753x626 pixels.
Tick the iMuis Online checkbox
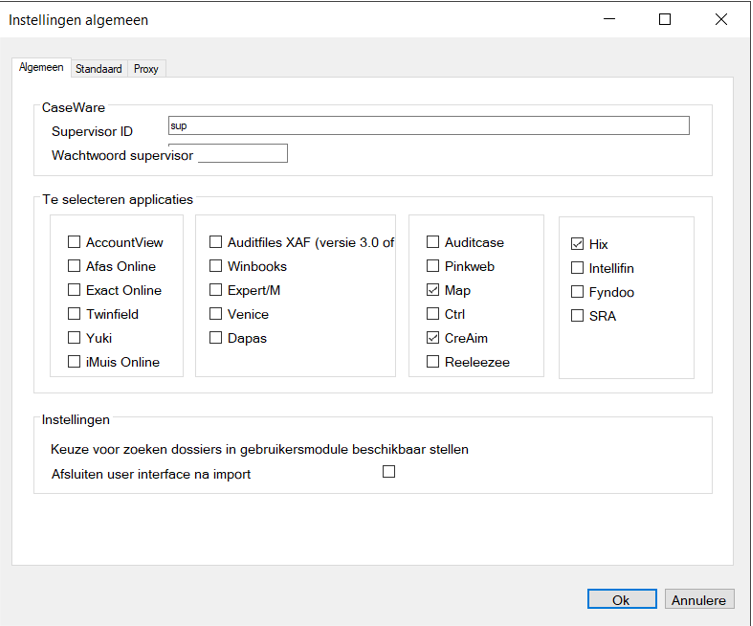tap(74, 361)
